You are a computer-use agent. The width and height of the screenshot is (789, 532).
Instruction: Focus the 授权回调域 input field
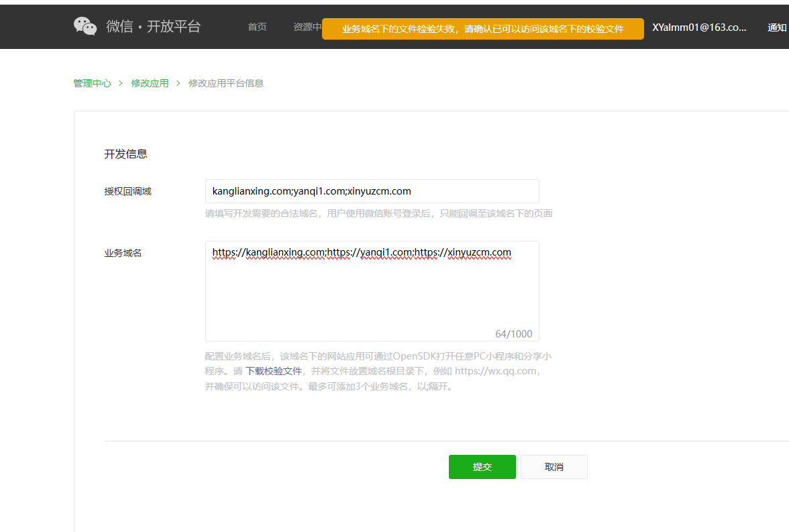coord(372,191)
